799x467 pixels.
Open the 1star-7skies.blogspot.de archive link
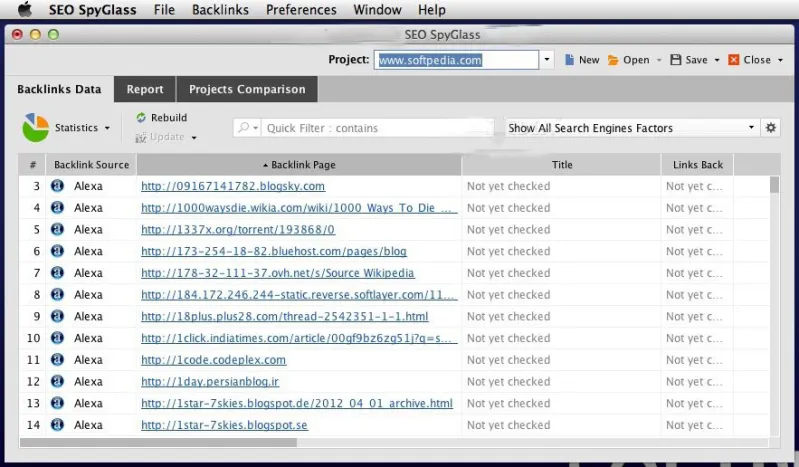[x=297, y=403]
